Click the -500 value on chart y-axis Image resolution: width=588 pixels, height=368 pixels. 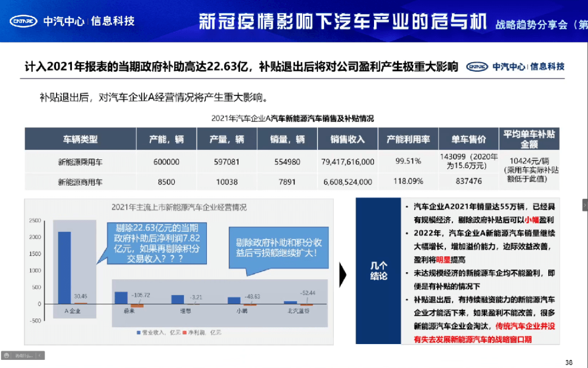[35, 321]
